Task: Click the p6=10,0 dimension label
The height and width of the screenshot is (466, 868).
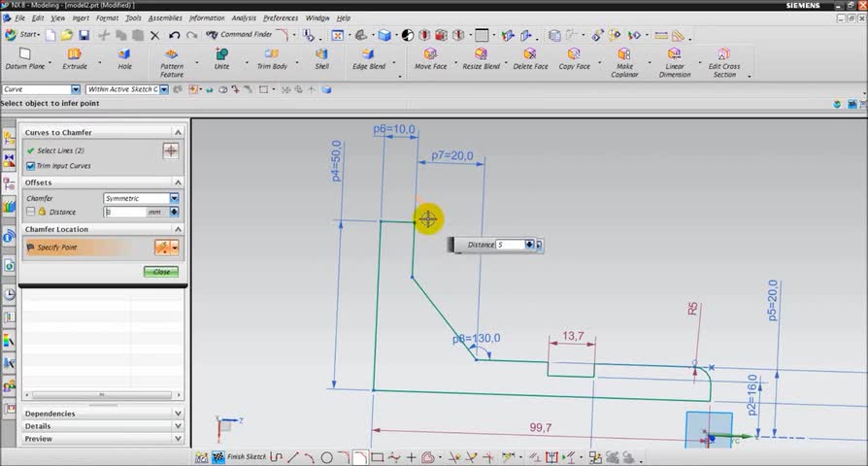Action: 393,129
